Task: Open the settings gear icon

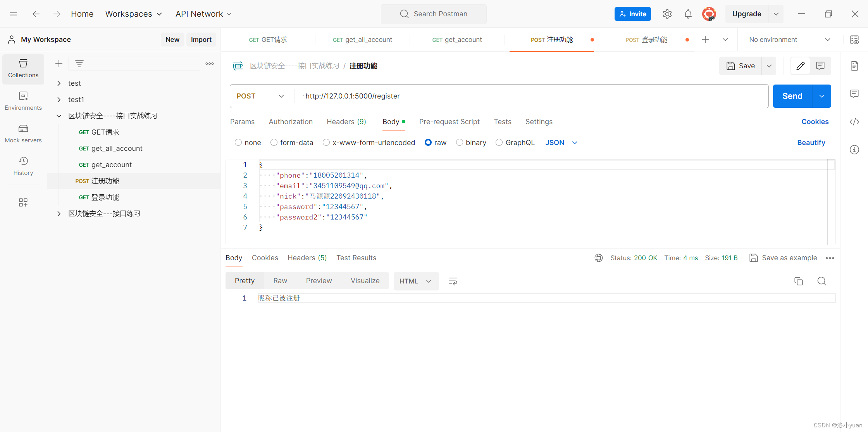Action: [x=667, y=14]
